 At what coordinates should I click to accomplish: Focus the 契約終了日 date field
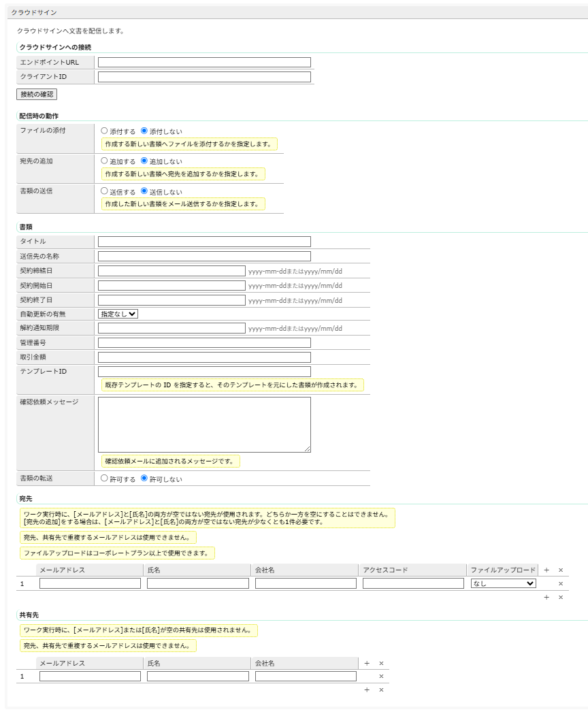pyautogui.click(x=171, y=300)
